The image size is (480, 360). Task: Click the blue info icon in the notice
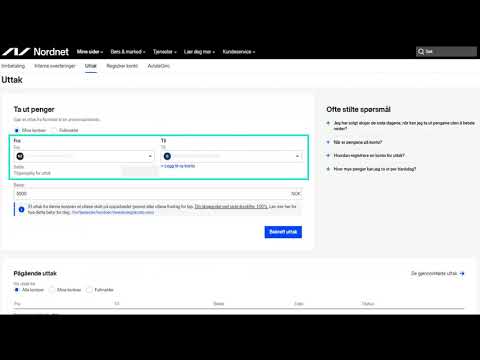(22, 209)
